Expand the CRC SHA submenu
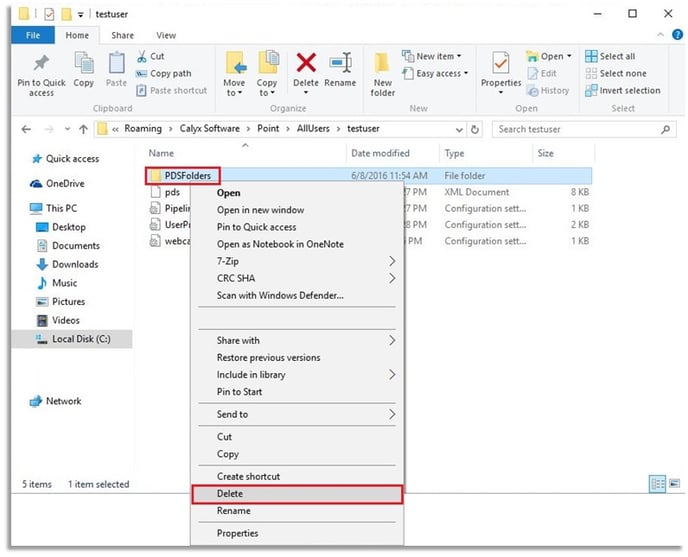Screen dimensions: 688x557 coord(392,278)
